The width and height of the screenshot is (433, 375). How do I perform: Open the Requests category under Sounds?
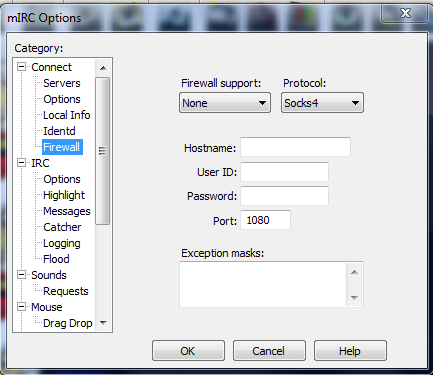pos(66,291)
